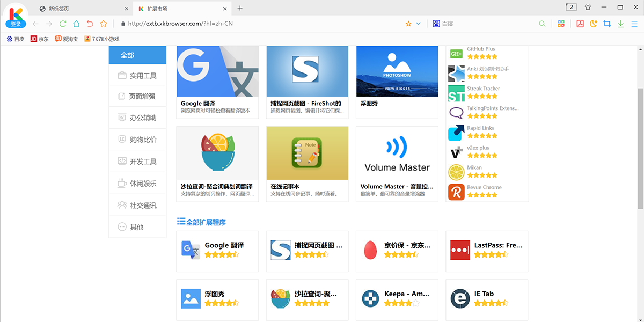Click the browser login avatar icon
Viewport: 644px width, 322px height.
pos(16,16)
